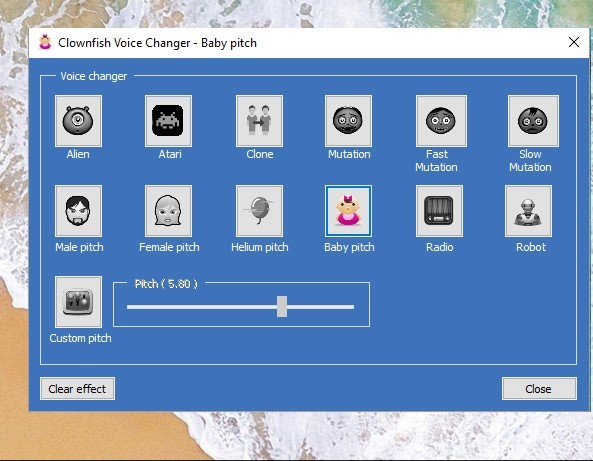This screenshot has height=461, width=593.
Task: Click the pitch slider track right of the thumb
Action: (x=321, y=307)
